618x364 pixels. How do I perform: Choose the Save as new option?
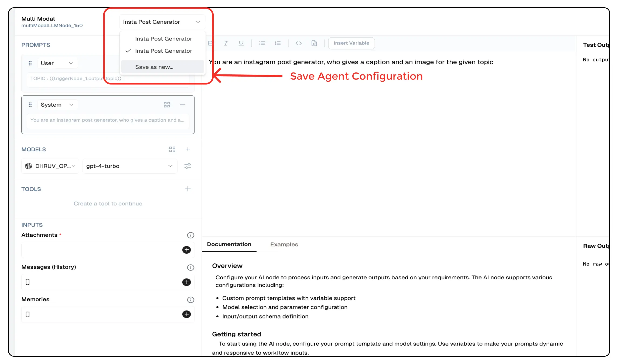tap(154, 67)
